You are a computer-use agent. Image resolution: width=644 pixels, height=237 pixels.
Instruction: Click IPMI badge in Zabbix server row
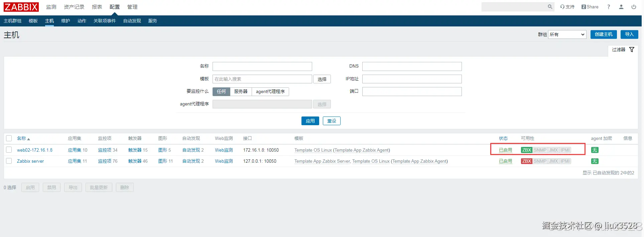pyautogui.click(x=565, y=161)
